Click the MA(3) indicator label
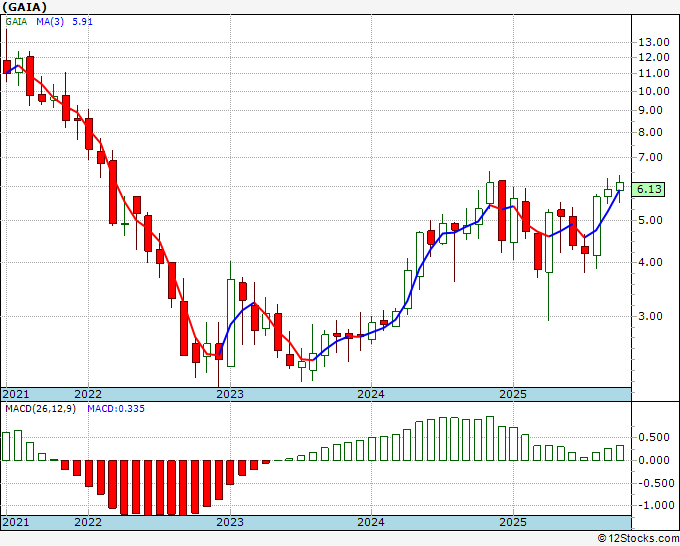Viewport: 680px width, 546px height. [x=50, y=21]
